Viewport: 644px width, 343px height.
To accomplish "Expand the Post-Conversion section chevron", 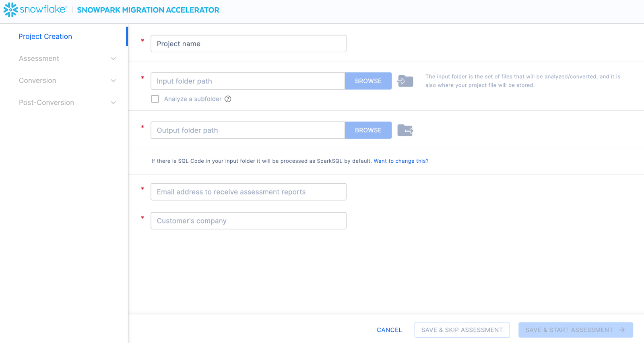I will pyautogui.click(x=114, y=103).
